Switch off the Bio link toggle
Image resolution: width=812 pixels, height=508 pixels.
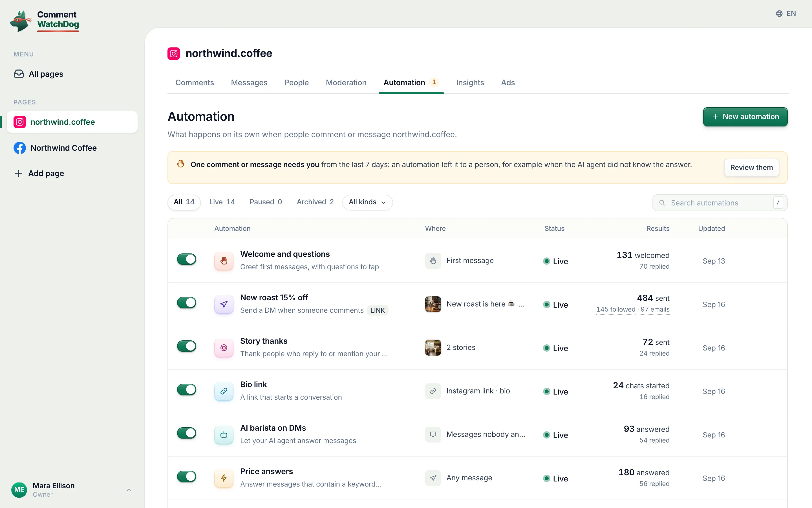click(x=187, y=389)
